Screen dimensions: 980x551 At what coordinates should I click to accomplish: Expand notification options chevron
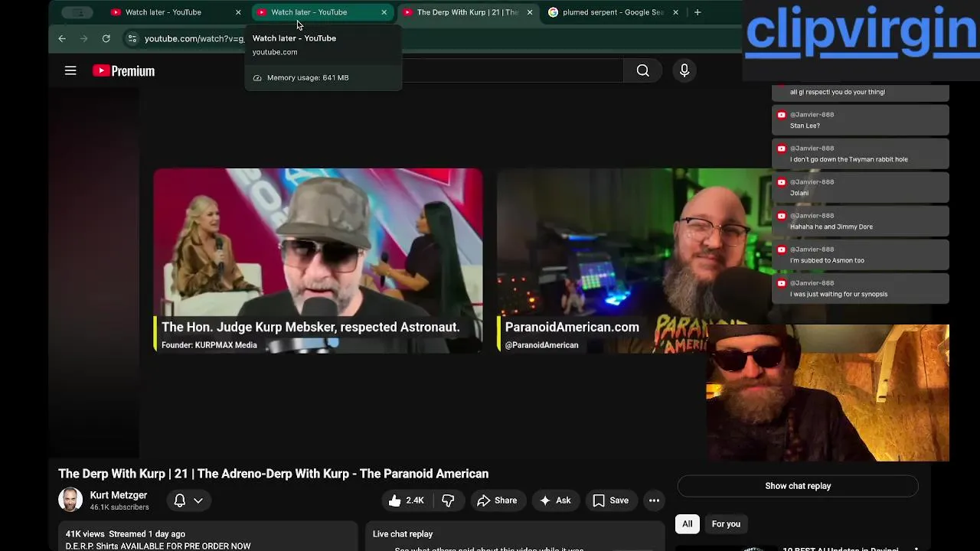point(198,500)
